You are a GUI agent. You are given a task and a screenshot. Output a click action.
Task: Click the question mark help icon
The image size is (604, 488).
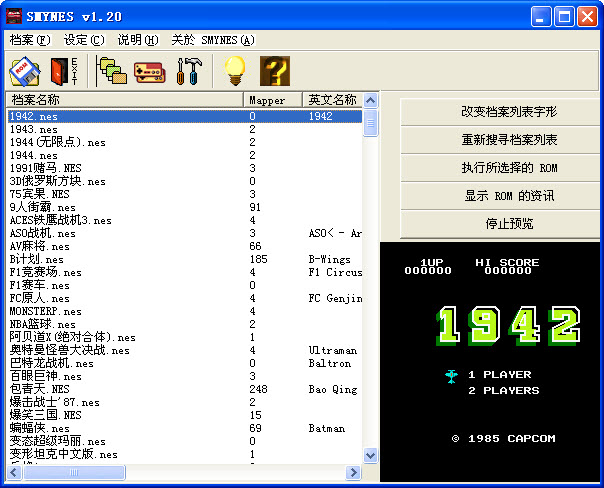coord(274,71)
